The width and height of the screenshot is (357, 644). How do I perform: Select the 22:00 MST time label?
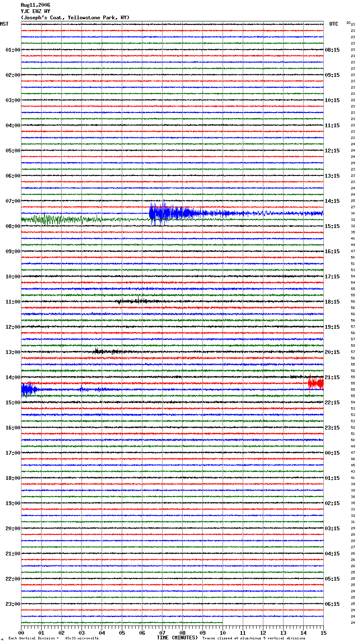click(13, 579)
